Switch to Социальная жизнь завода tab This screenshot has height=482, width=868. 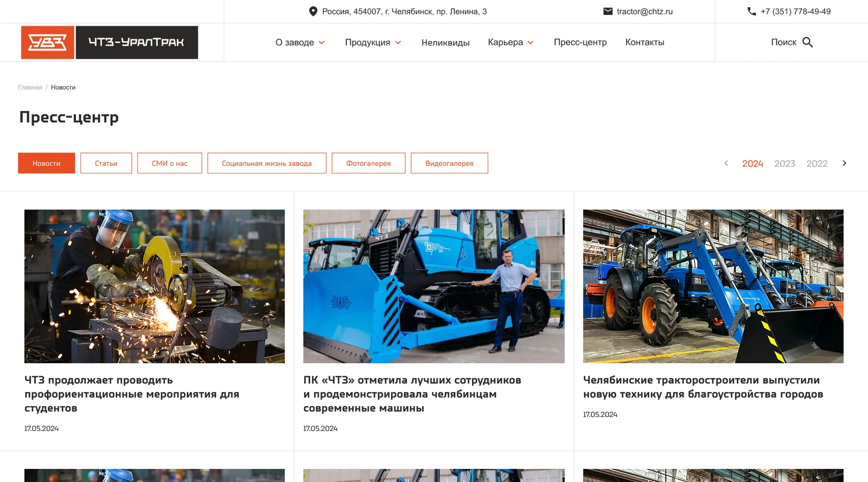(x=267, y=163)
